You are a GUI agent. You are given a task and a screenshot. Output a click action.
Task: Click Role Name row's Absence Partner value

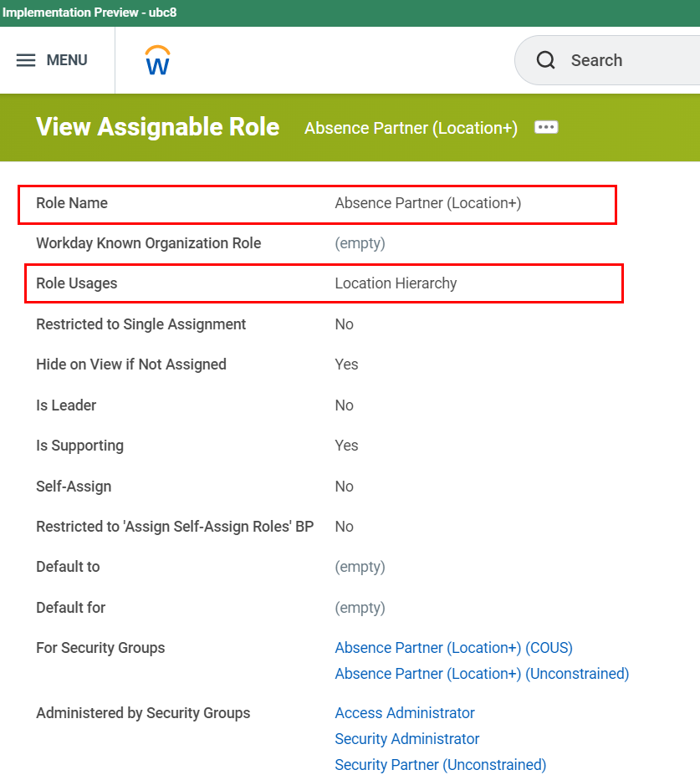(x=427, y=203)
